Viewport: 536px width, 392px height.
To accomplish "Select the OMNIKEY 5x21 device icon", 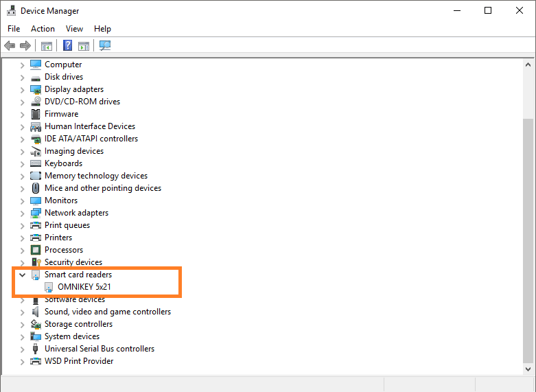I will point(49,287).
